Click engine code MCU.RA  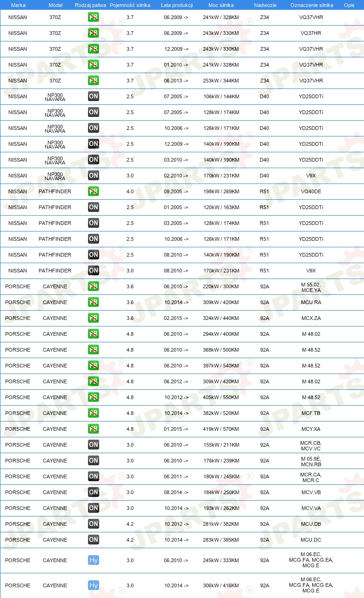[x=311, y=302]
